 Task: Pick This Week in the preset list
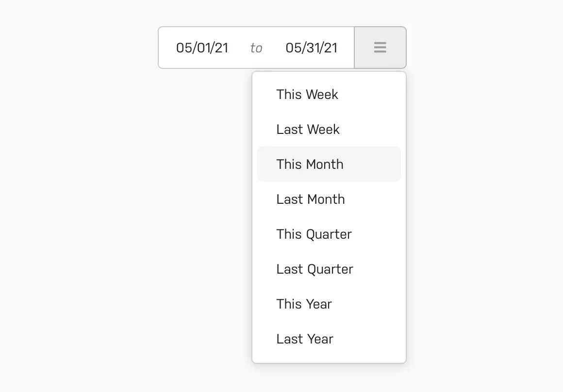tap(307, 94)
